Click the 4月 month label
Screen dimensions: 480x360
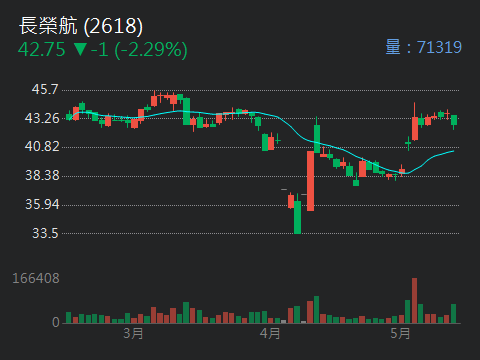pos(270,333)
